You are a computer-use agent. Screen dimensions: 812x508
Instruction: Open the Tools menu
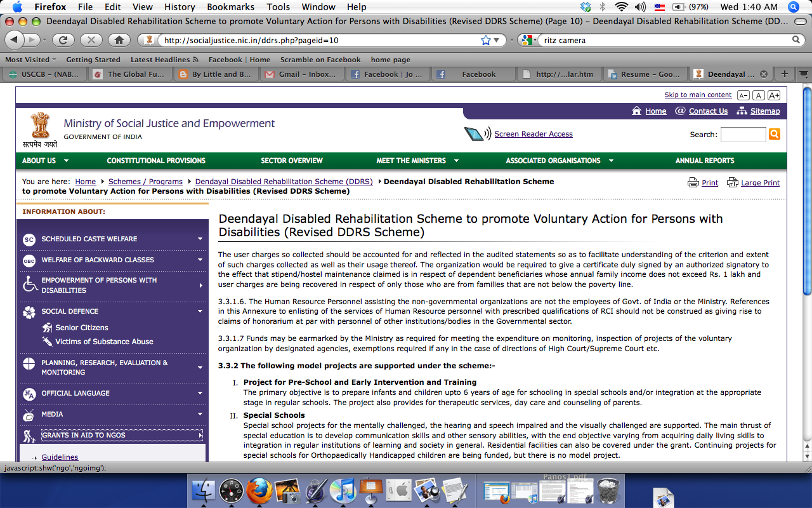[278, 7]
